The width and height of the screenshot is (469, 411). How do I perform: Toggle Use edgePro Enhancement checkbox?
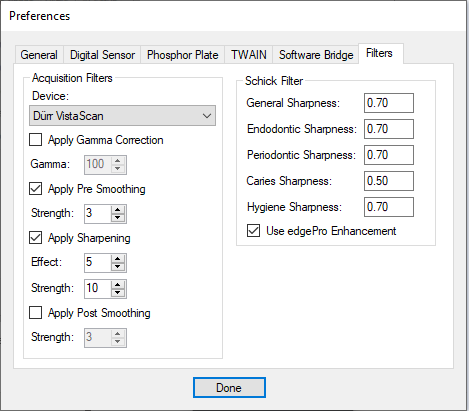(253, 231)
